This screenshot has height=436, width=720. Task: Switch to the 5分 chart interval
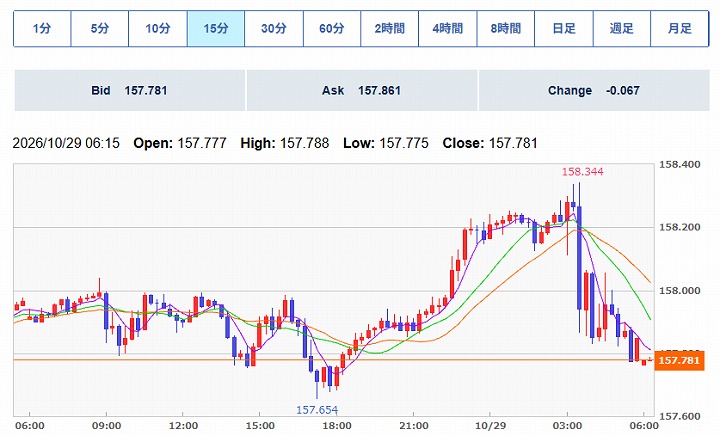click(100, 28)
